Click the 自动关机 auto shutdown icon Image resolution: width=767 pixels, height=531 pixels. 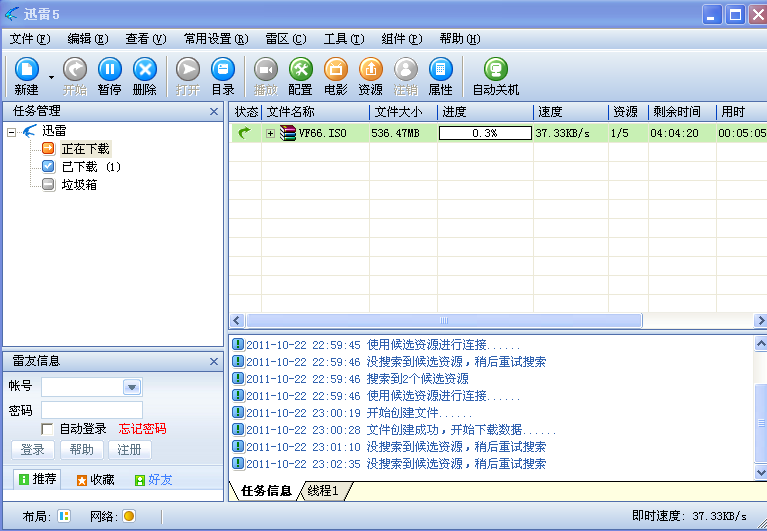click(496, 69)
